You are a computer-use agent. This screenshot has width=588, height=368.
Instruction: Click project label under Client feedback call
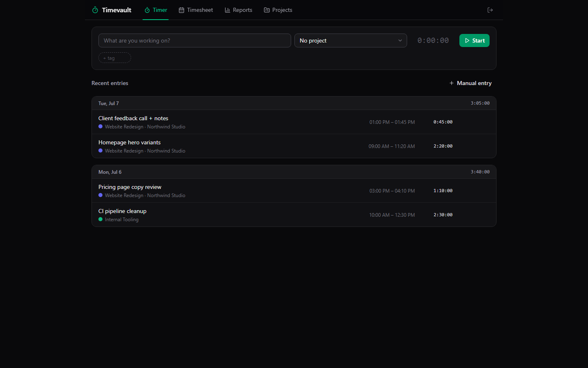tap(145, 127)
